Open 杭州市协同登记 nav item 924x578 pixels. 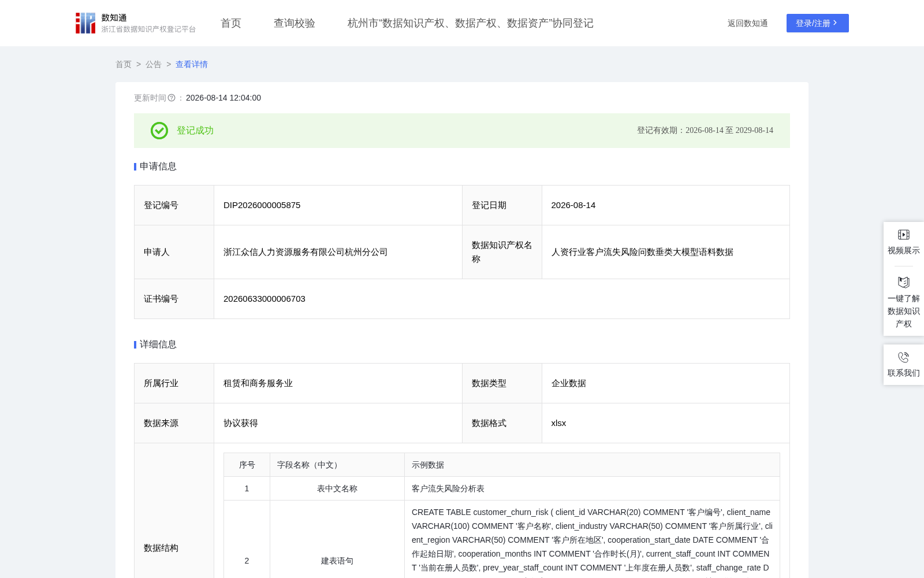(471, 23)
